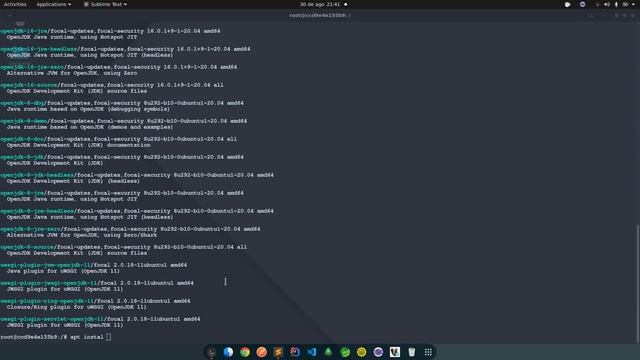
Task: Click uwsgi-plugin-jvm-openjdk-11 package name
Action: click(x=45, y=265)
